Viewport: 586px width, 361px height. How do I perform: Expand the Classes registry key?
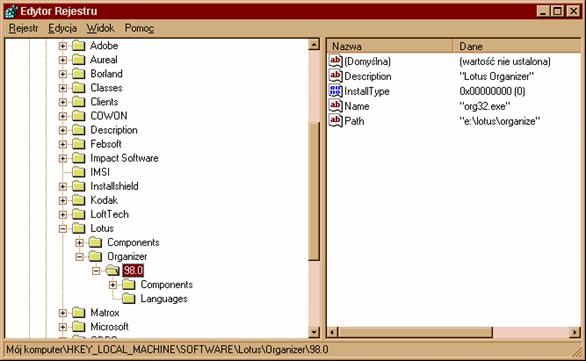(x=63, y=88)
